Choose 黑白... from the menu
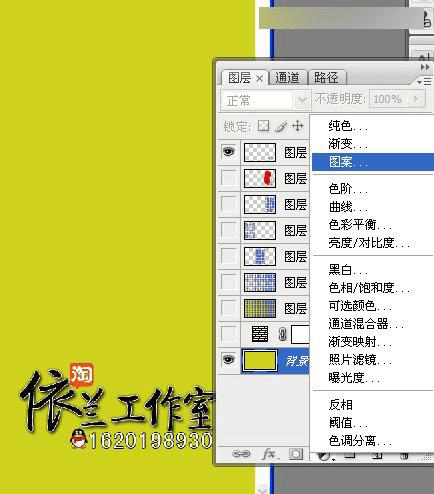 click(x=373, y=270)
